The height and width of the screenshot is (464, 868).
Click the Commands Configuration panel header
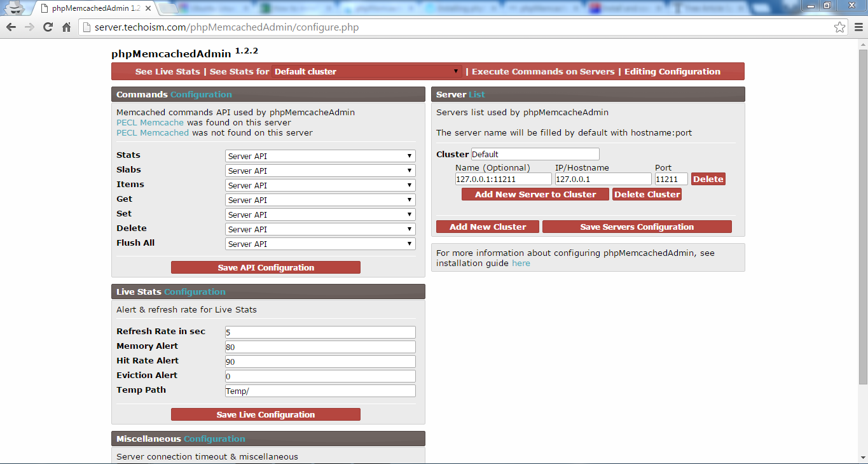[268, 94]
